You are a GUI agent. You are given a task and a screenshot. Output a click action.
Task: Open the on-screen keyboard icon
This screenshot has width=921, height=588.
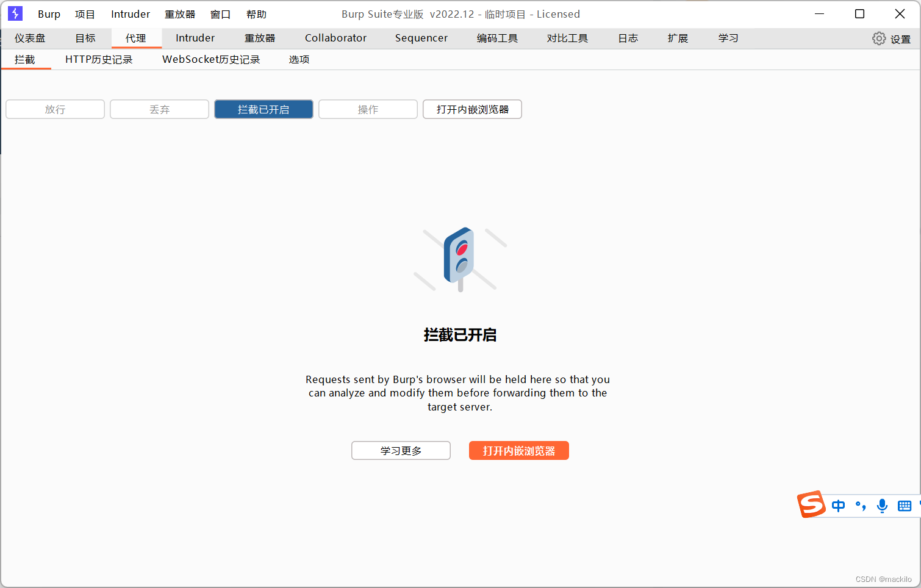coord(904,506)
